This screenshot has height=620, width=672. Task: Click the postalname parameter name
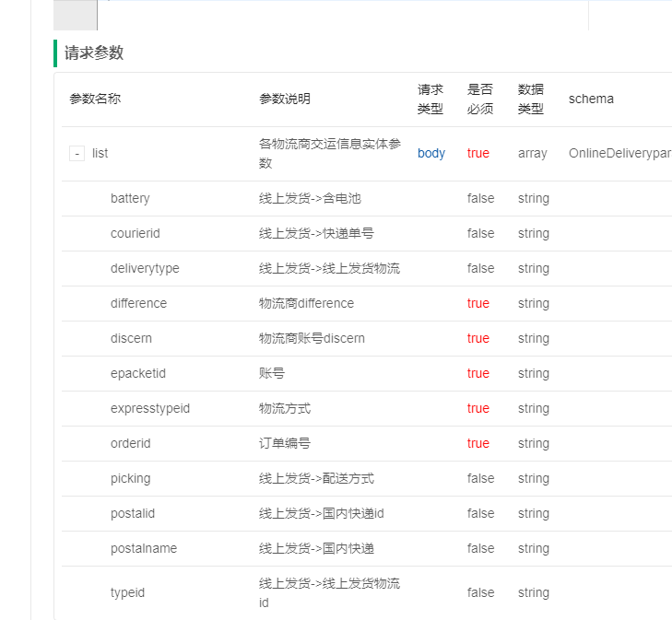[x=144, y=549]
